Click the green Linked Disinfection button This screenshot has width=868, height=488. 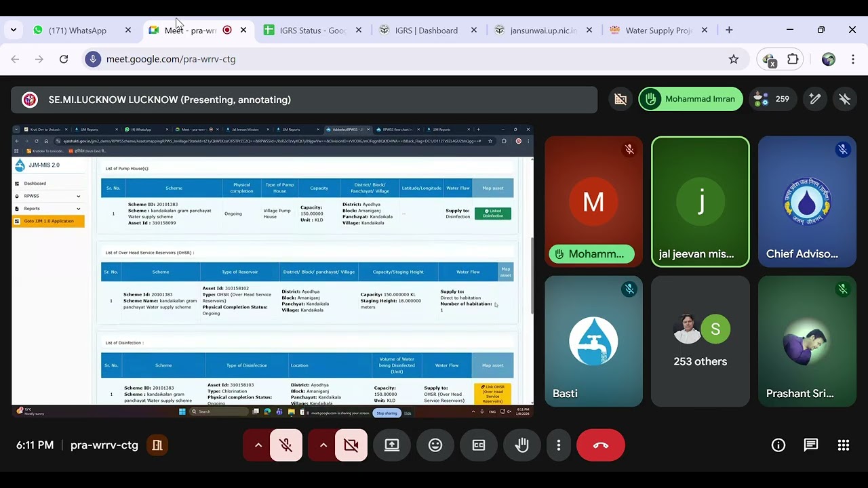coord(493,213)
